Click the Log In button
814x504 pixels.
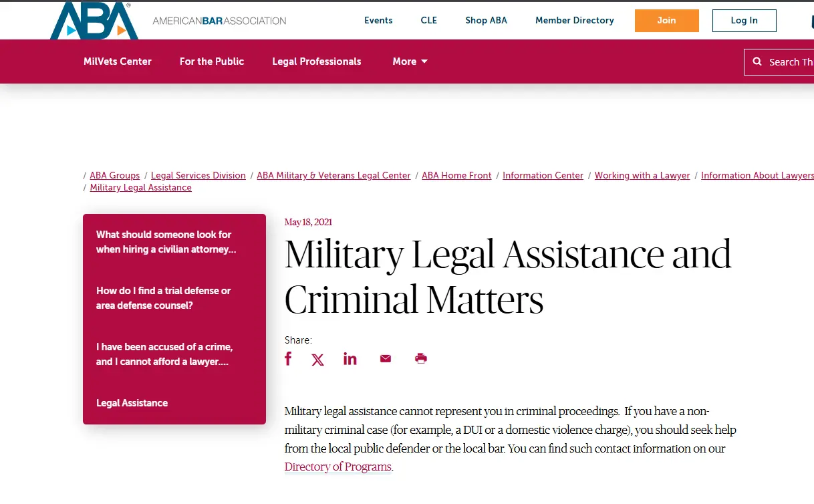744,21
